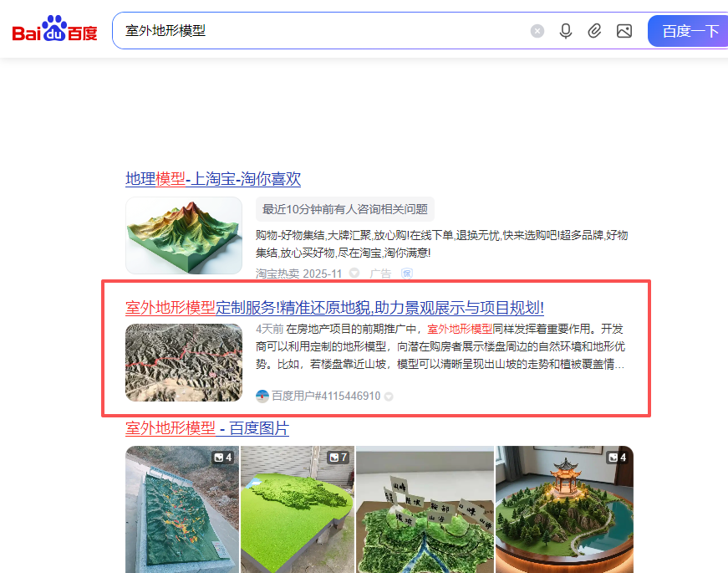728x573 pixels.
Task: Click the 最近10分钟前有人咨询相关问题 tag
Action: click(345, 209)
